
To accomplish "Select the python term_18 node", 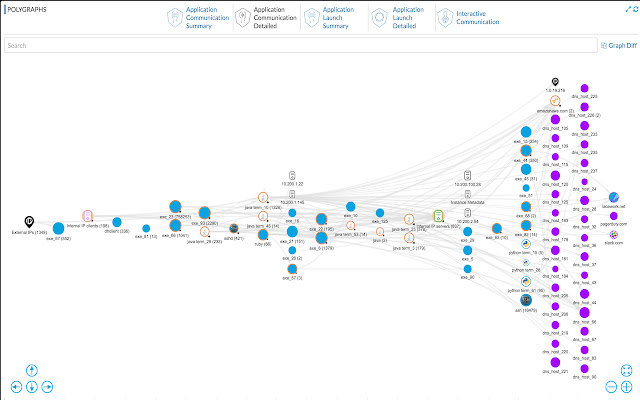I will click(526, 244).
